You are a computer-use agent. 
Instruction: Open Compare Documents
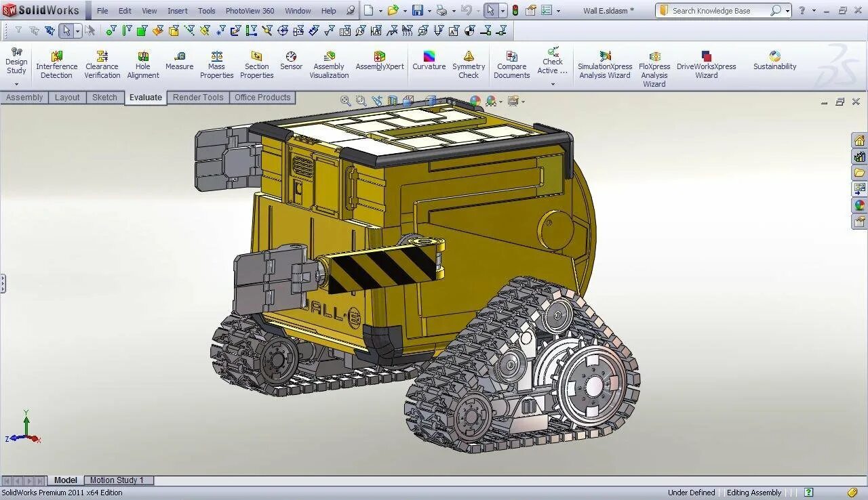pos(512,65)
